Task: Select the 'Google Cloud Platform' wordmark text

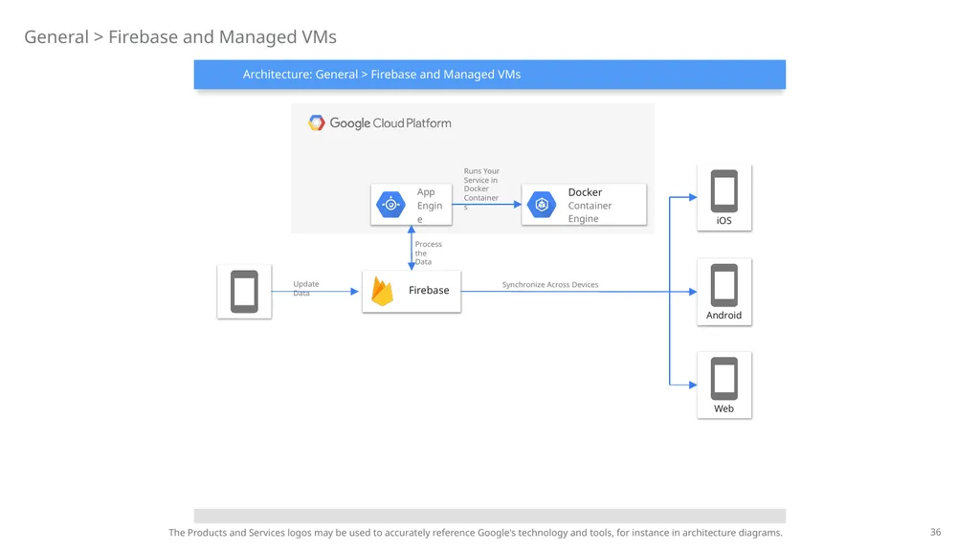Action: [390, 123]
